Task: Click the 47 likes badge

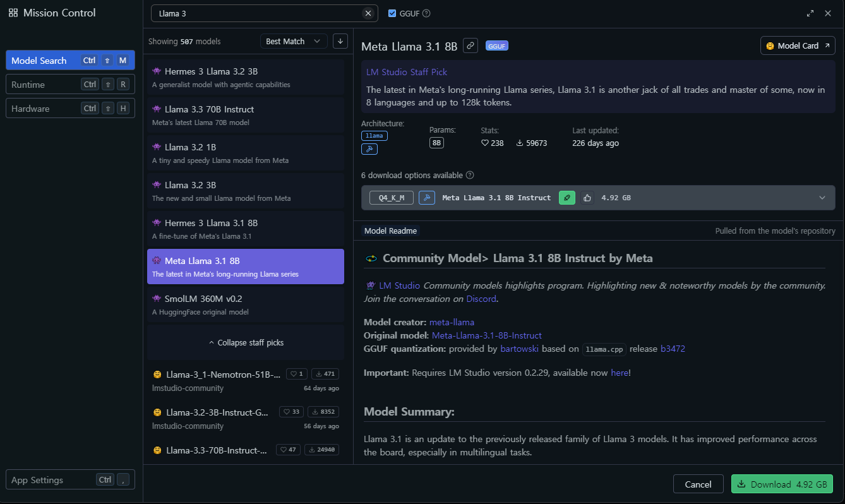Action: (x=288, y=450)
